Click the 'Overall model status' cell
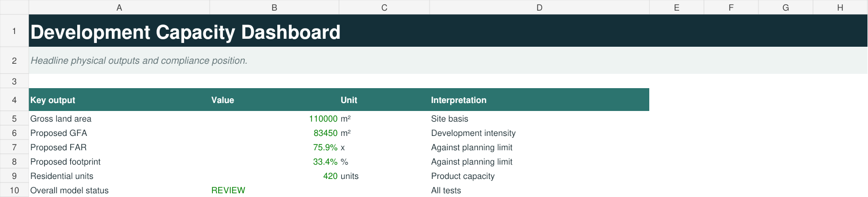The image size is (868, 197). (x=119, y=190)
